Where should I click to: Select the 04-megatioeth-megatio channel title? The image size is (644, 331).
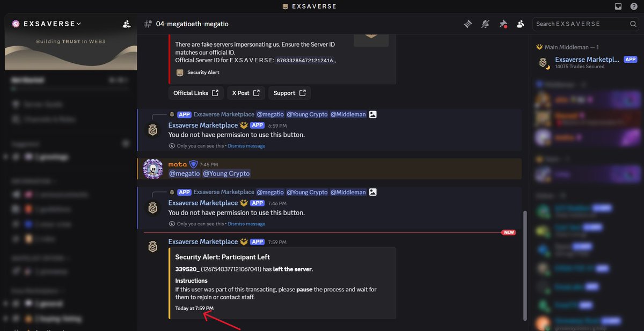point(192,24)
